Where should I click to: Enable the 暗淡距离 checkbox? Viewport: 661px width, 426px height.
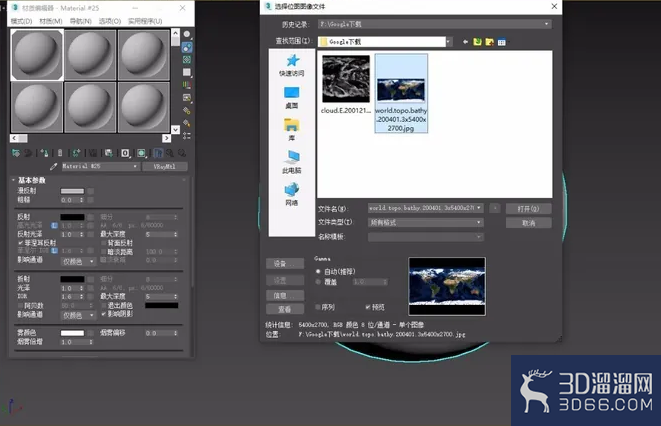tap(103, 252)
